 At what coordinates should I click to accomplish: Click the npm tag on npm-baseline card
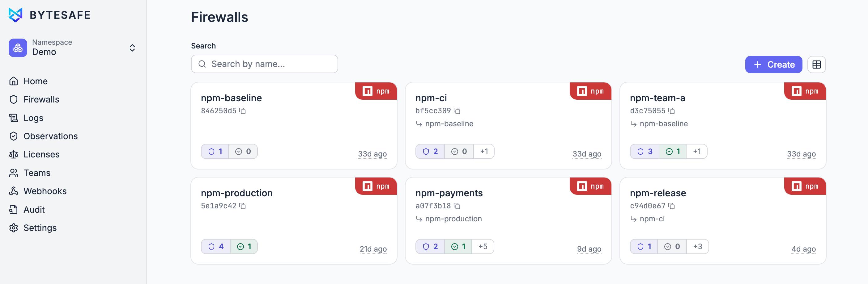click(376, 91)
